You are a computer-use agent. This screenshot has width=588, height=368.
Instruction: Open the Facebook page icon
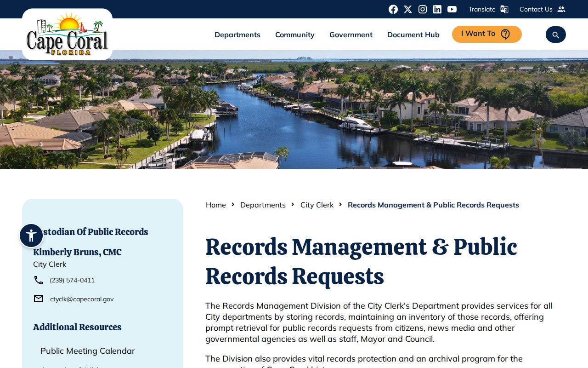pos(393,9)
